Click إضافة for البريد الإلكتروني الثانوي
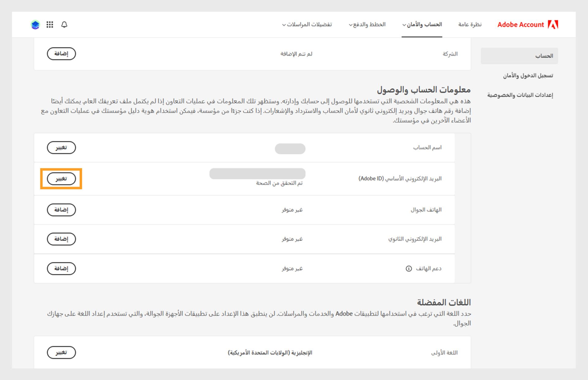Viewport: 588px width, 380px height. point(61,239)
